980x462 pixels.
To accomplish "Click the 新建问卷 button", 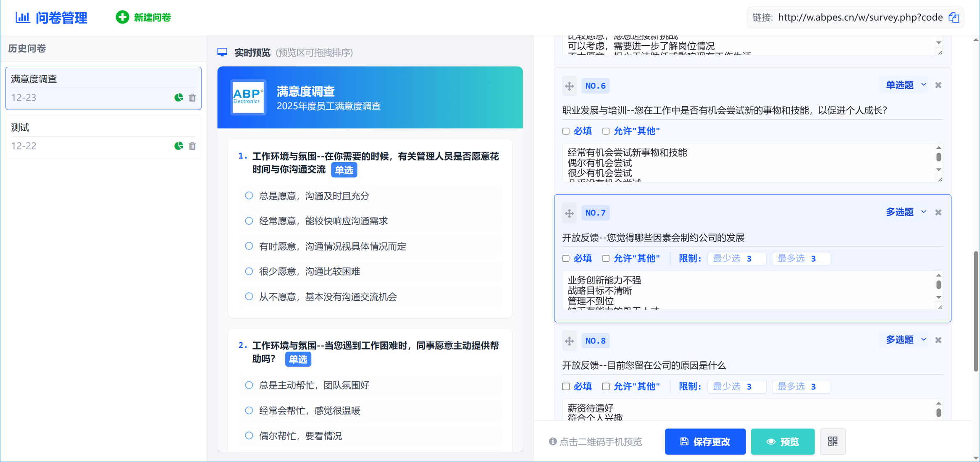I will [143, 18].
